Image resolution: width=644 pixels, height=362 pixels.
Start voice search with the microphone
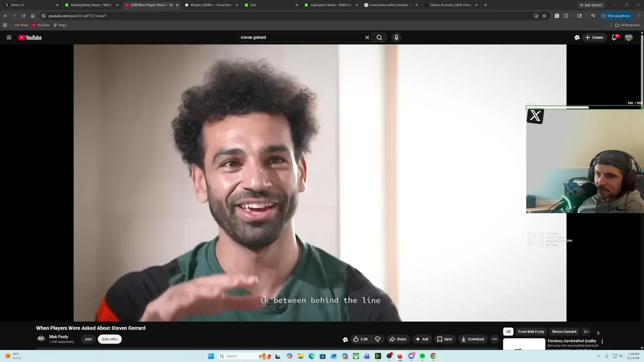click(396, 37)
